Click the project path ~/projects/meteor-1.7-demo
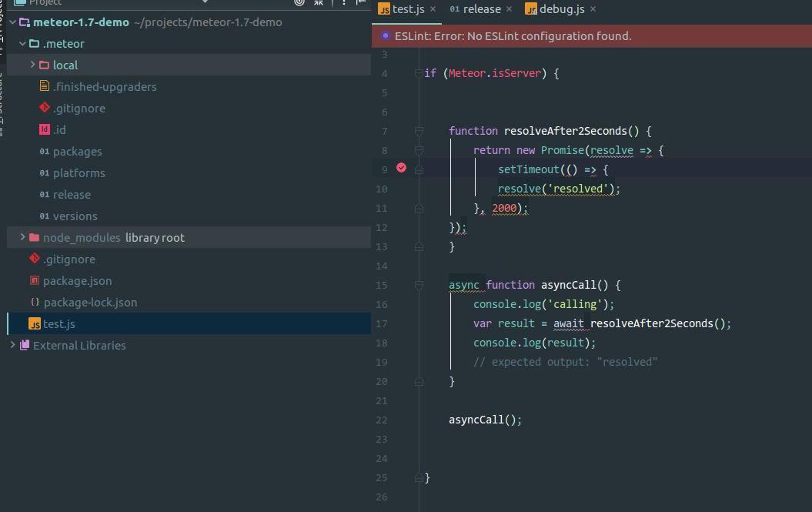Screen dimensions: 812x512 point(208,22)
